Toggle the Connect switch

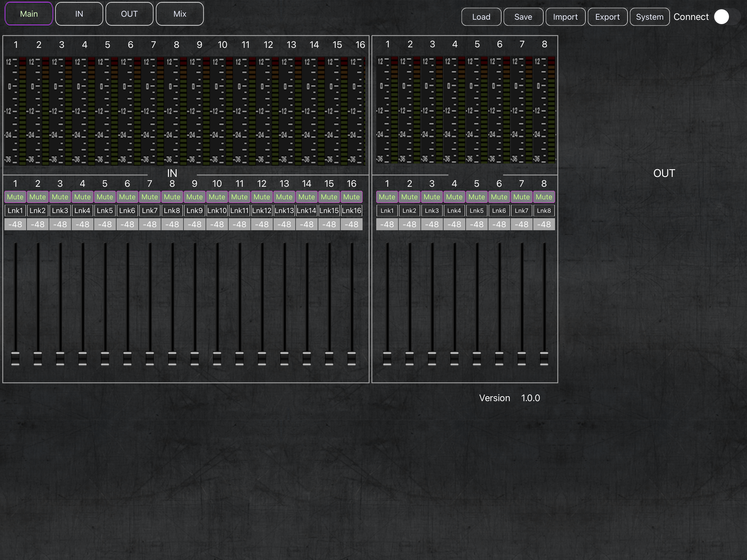click(727, 17)
